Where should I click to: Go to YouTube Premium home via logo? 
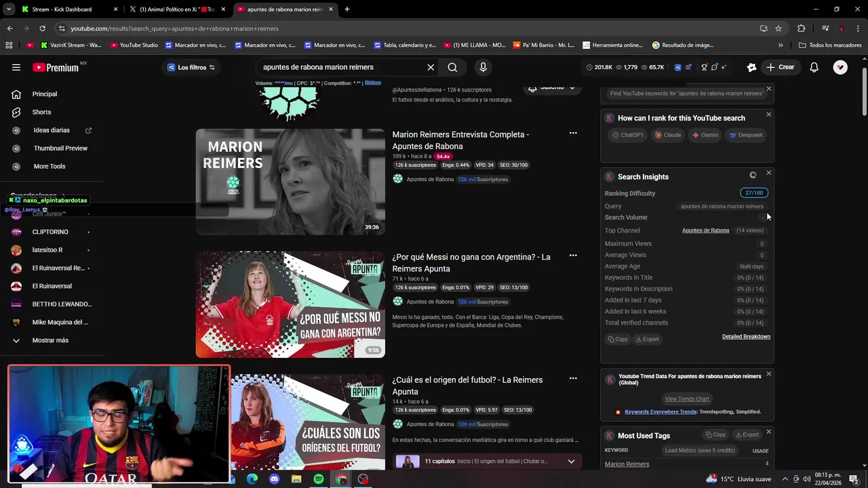[56, 67]
